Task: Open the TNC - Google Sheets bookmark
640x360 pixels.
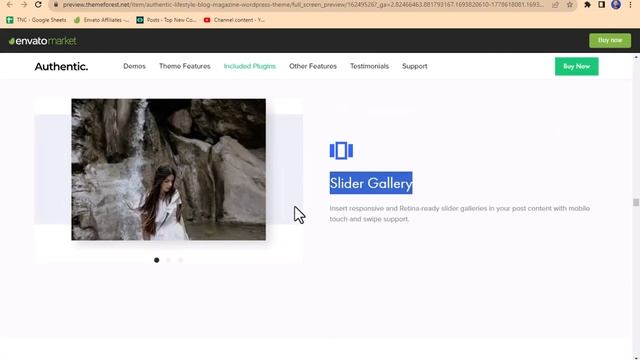Action: (36, 20)
